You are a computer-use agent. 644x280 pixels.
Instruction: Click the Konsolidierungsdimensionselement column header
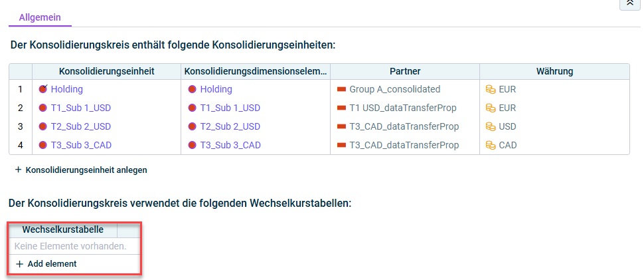[x=256, y=72]
